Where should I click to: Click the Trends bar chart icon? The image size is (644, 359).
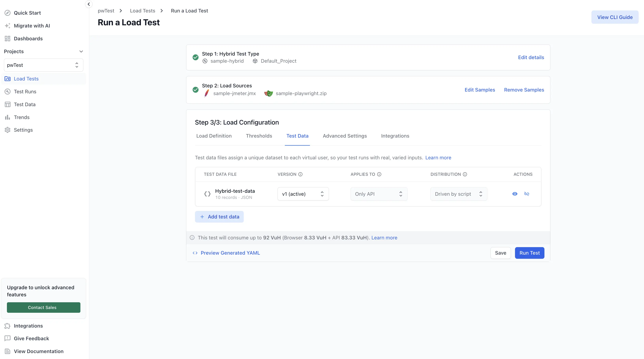coord(8,117)
